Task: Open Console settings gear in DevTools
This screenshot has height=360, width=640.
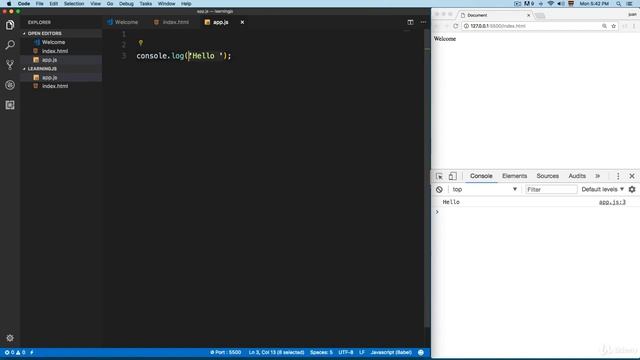Action: point(632,189)
